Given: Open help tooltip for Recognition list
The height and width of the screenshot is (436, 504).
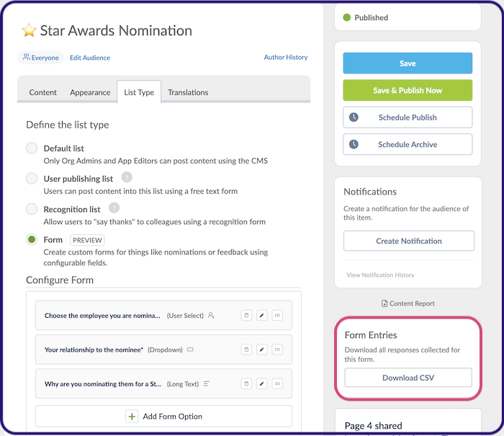Looking at the screenshot, I should (x=114, y=208).
